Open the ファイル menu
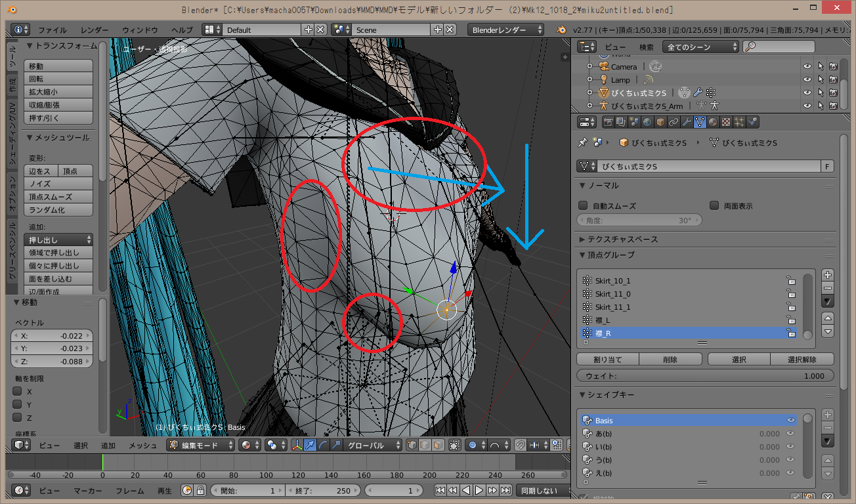 pos(53,30)
